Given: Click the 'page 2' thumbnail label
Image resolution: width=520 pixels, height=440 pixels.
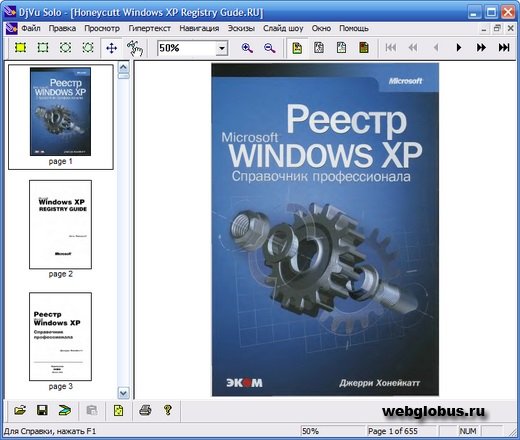Looking at the screenshot, I should (60, 274).
